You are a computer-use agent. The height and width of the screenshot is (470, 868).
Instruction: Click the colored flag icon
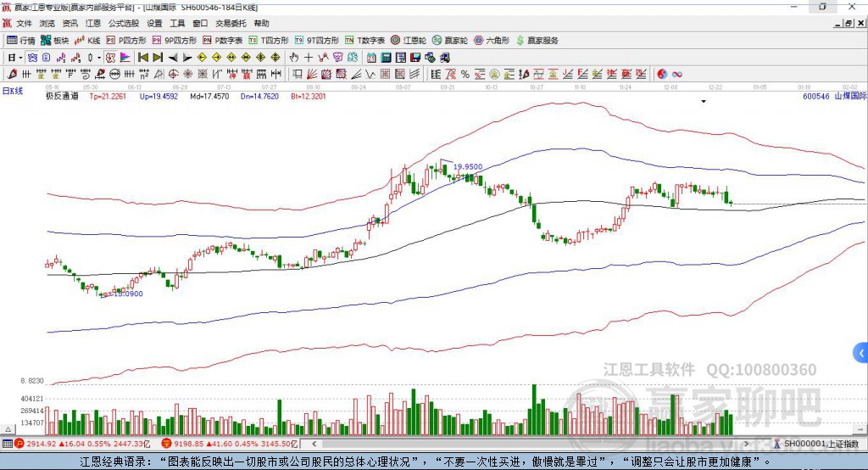tap(125, 58)
